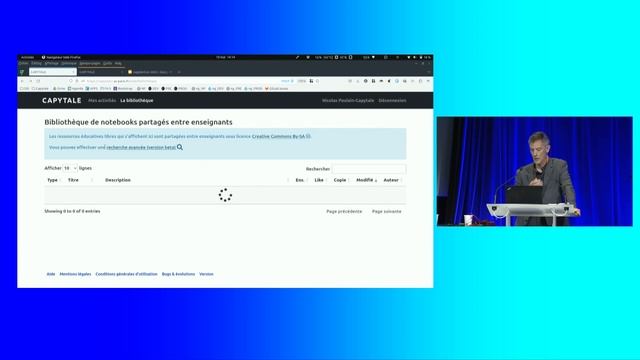This screenshot has height=360, width=640.
Task: Go to Page précédente
Action: pyautogui.click(x=344, y=211)
